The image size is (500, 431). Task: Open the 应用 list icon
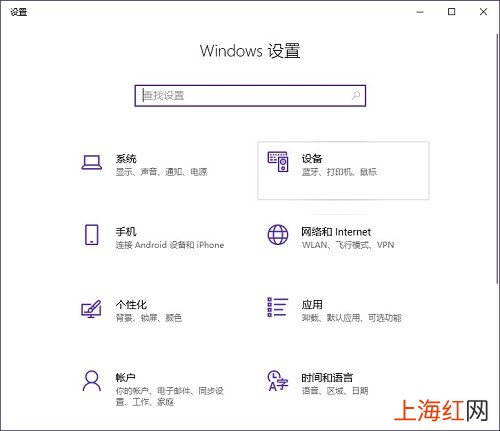tap(278, 307)
